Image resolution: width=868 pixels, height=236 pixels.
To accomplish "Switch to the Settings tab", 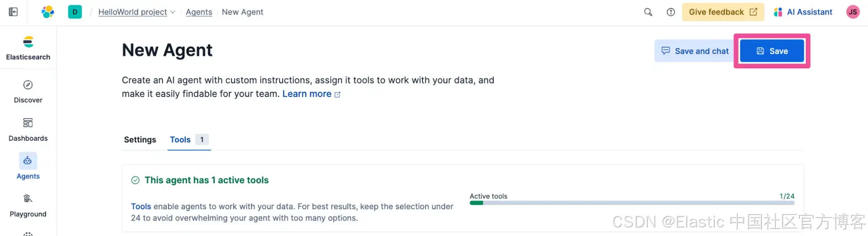I will 140,140.
